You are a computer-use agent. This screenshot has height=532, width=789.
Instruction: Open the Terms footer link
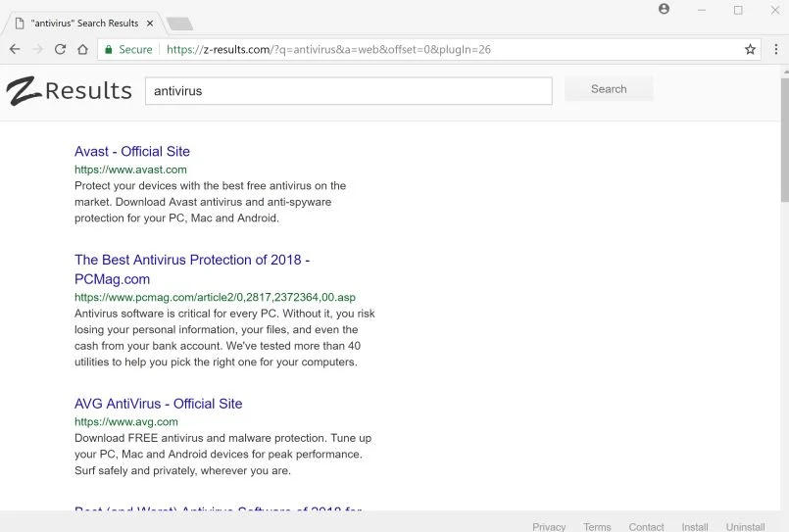597,526
